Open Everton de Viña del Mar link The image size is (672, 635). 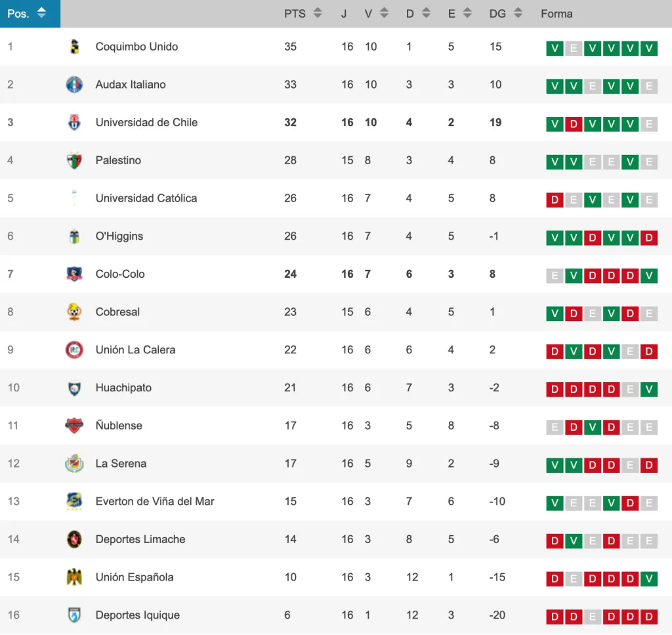pyautogui.click(x=155, y=502)
